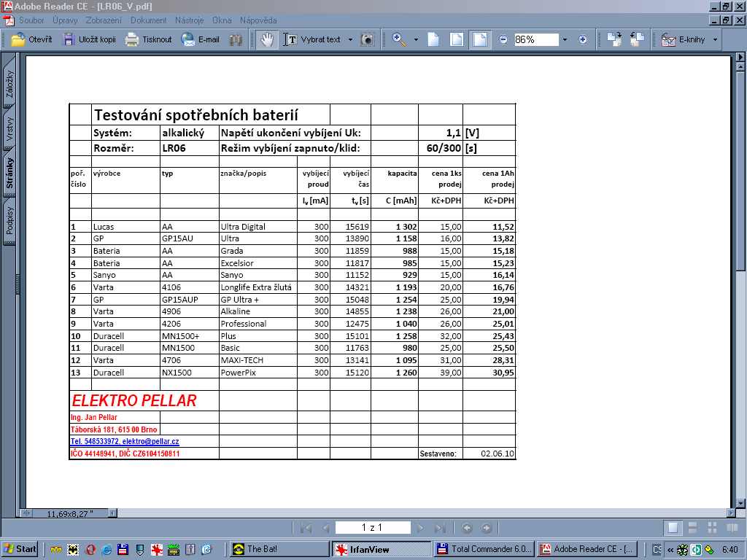
Task: Go to previous page arrow
Action: [x=326, y=528]
